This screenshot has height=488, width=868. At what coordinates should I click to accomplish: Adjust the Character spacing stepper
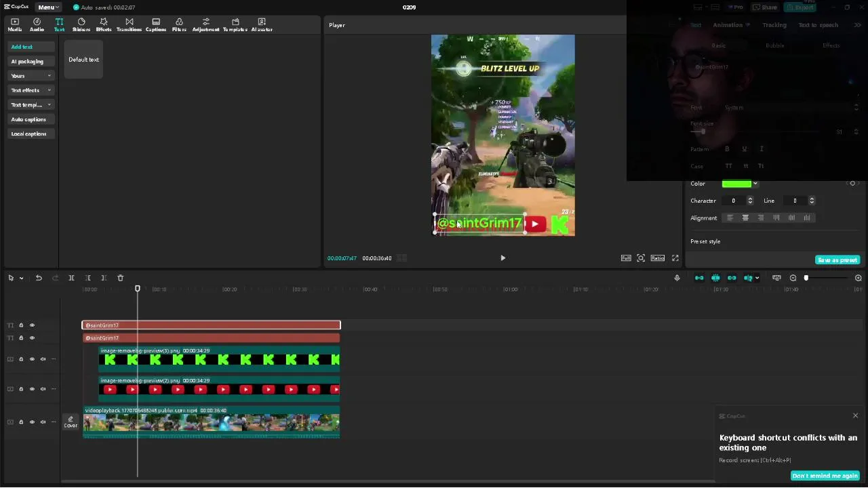tap(750, 201)
